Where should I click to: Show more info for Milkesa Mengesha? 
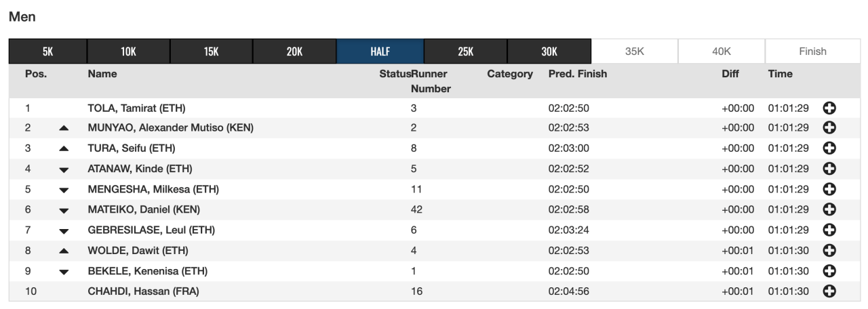[829, 189]
